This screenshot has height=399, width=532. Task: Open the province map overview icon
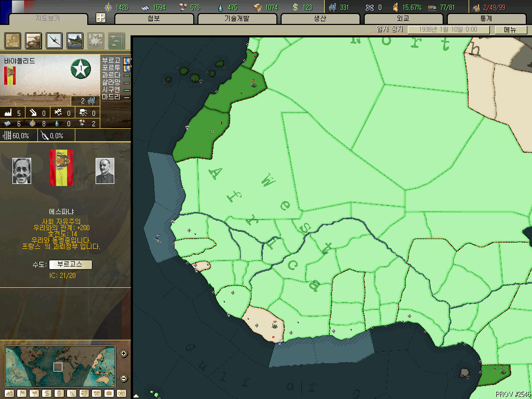[x=12, y=41]
